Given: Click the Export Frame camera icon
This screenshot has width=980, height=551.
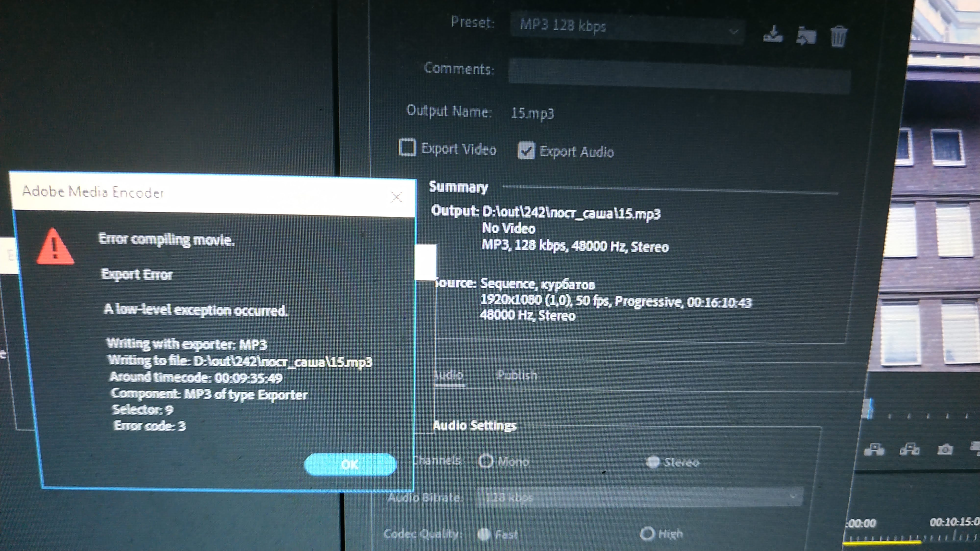Looking at the screenshot, I should pos(945,449).
